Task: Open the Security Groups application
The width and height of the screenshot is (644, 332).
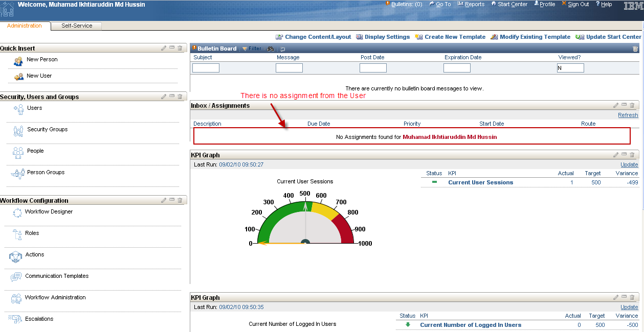Action: (x=47, y=129)
